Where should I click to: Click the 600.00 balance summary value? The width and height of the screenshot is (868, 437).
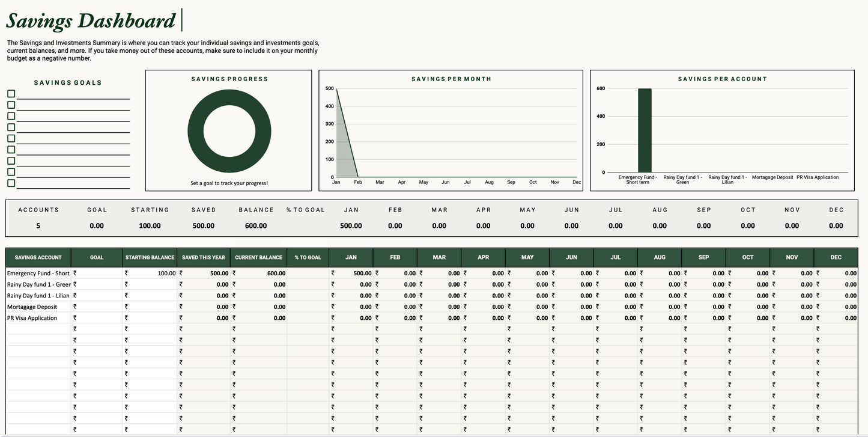coord(256,226)
